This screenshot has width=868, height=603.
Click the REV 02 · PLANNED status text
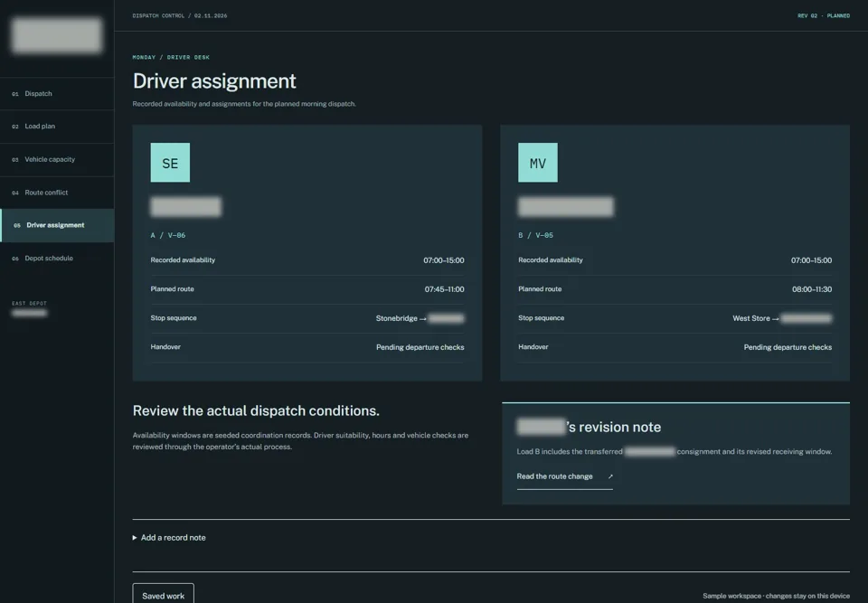(x=823, y=16)
